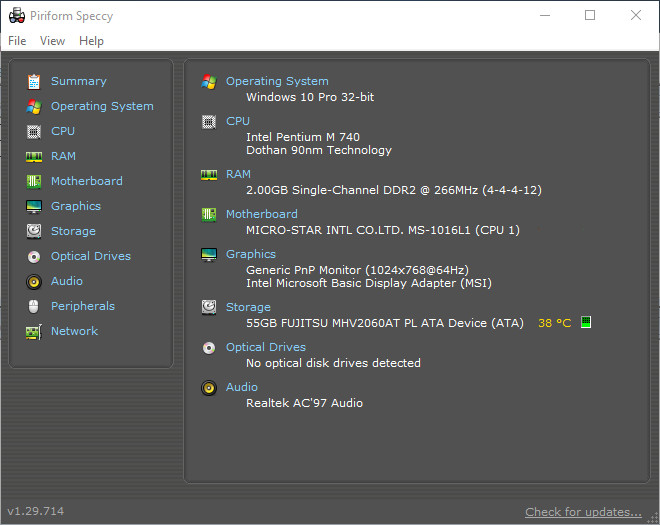
Task: Click the RAM icon in summary panel
Action: tap(209, 175)
